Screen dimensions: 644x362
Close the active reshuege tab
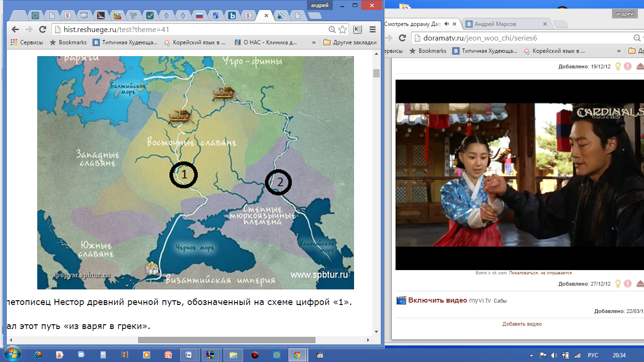pyautogui.click(x=266, y=16)
